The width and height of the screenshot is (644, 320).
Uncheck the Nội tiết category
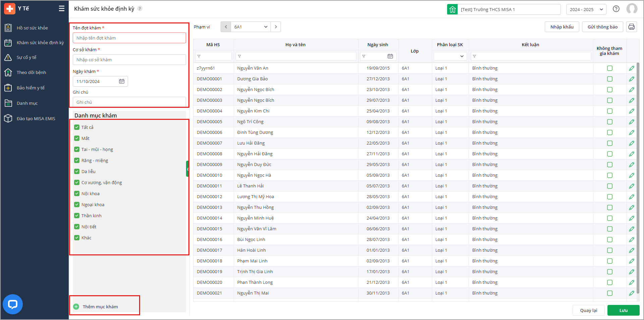click(77, 227)
